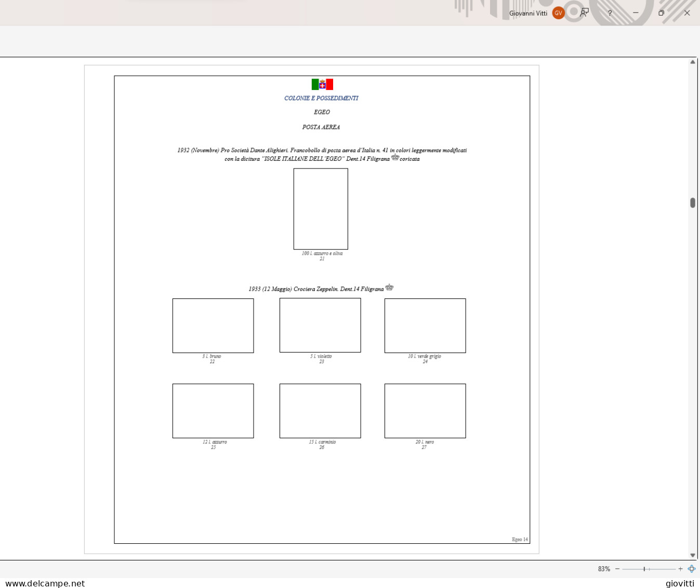This screenshot has width=700, height=588.
Task: Click the '5 l. violetto' caption
Action: [321, 356]
